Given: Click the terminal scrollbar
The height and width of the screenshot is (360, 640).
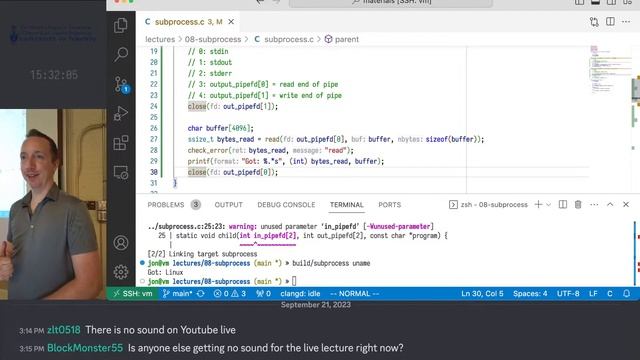Looking at the screenshot, I should [635, 253].
